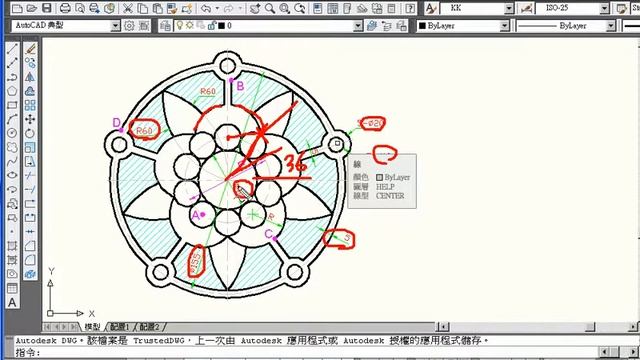Expand the layer list dropdown arrow
The width and height of the screenshot is (640, 360).
[358, 26]
